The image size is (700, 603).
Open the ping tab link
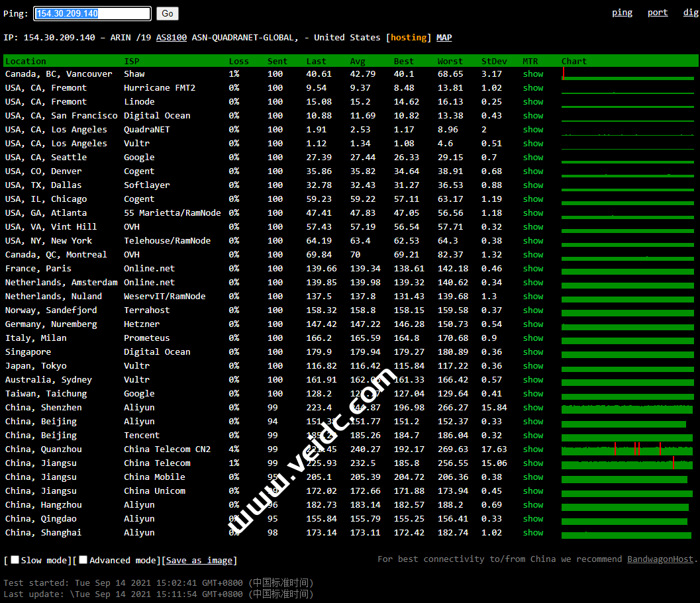(622, 13)
